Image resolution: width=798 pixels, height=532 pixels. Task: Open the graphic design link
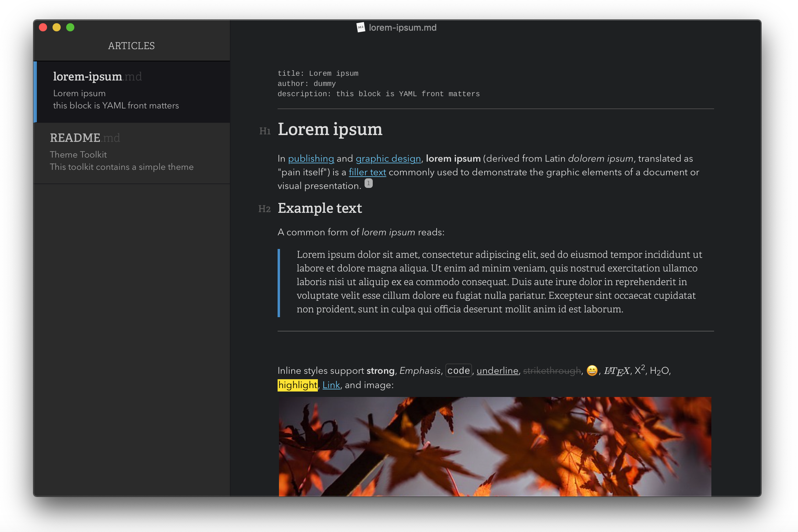pyautogui.click(x=388, y=159)
